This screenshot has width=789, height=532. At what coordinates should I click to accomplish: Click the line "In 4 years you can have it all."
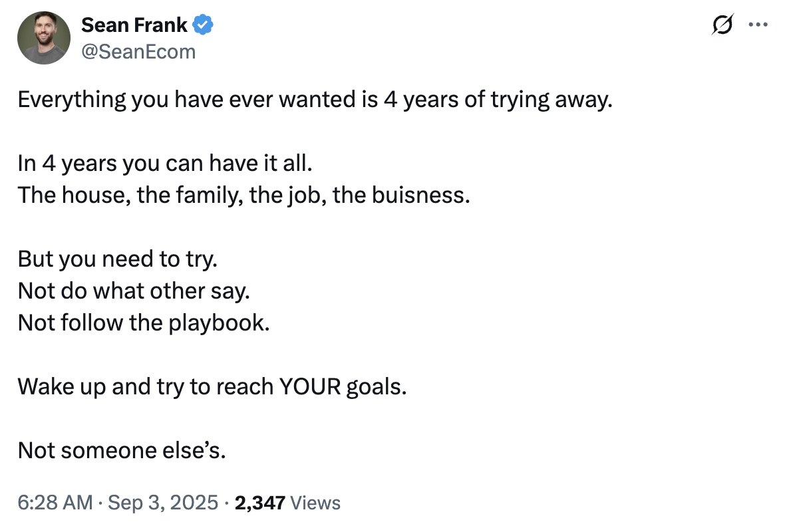point(165,164)
